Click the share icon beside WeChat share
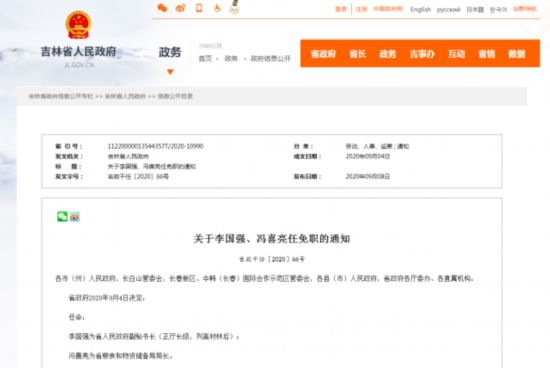550x368 pixels. click(x=75, y=217)
